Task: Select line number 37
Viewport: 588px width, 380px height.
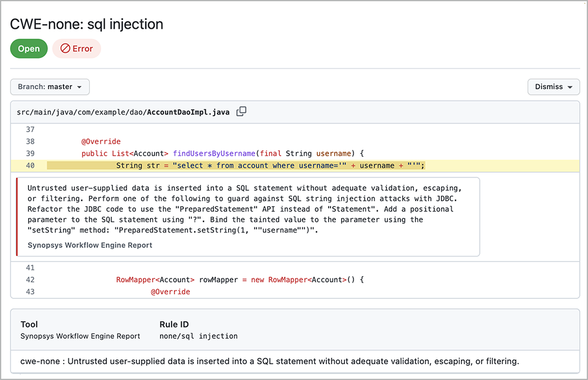Action: (x=31, y=129)
